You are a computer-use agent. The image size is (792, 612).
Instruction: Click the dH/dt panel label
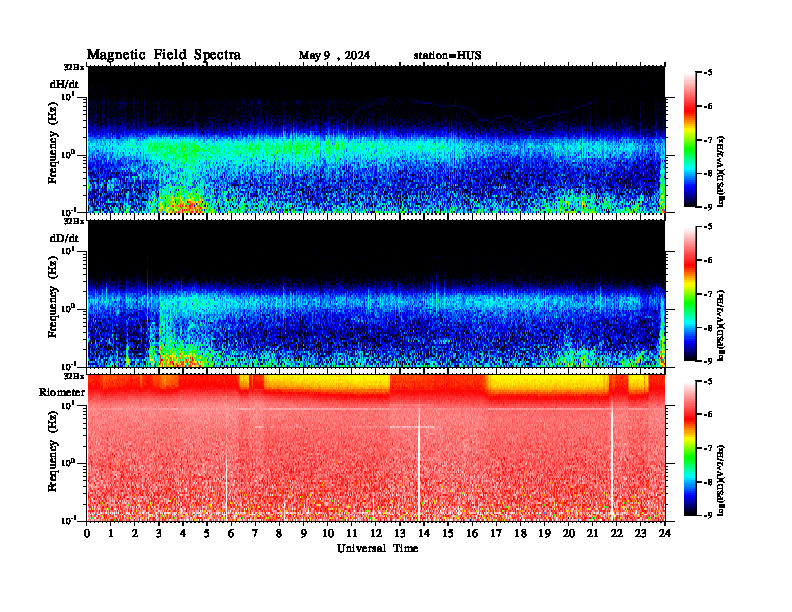coord(64,83)
